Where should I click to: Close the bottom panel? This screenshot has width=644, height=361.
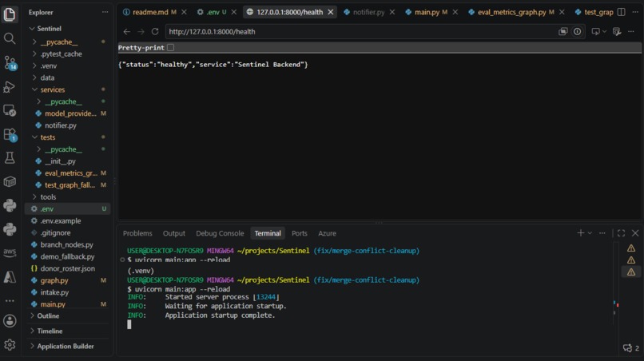point(635,233)
